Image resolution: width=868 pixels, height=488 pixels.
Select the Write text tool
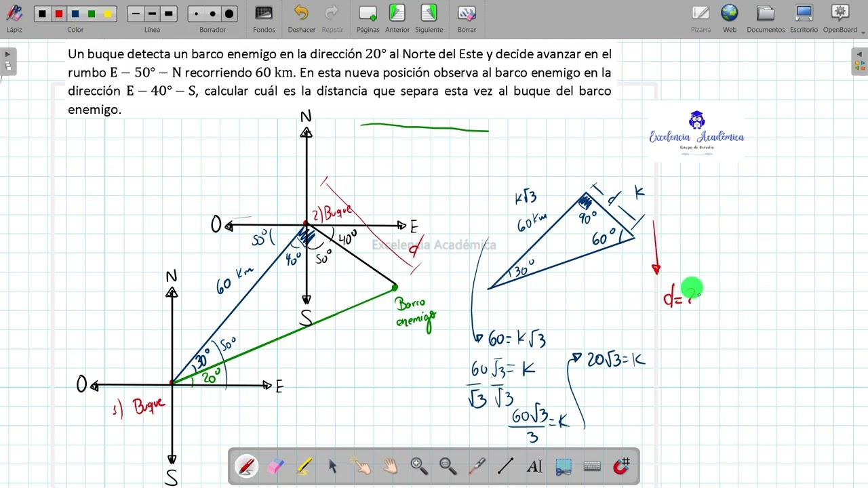click(534, 466)
